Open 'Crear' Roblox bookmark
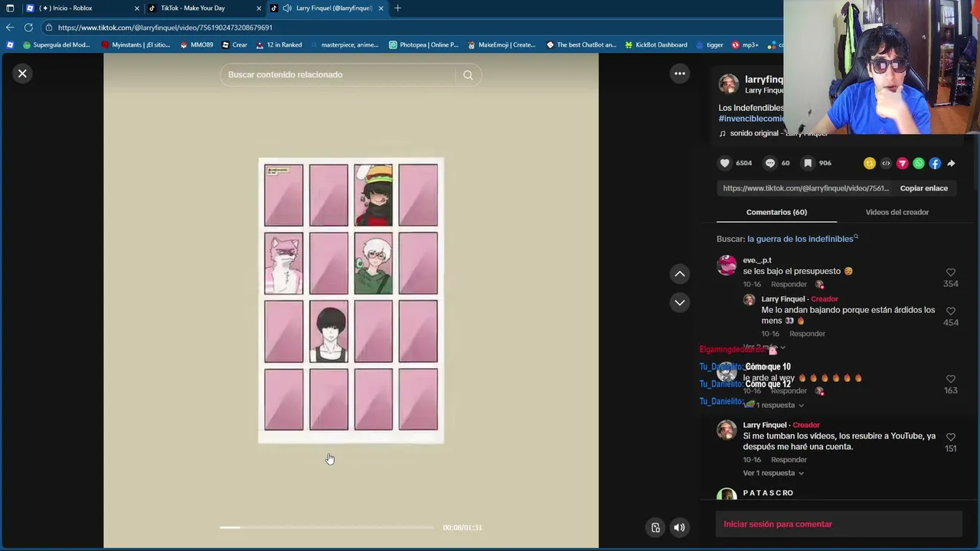Screen dimensions: 980x551 click(x=234, y=45)
